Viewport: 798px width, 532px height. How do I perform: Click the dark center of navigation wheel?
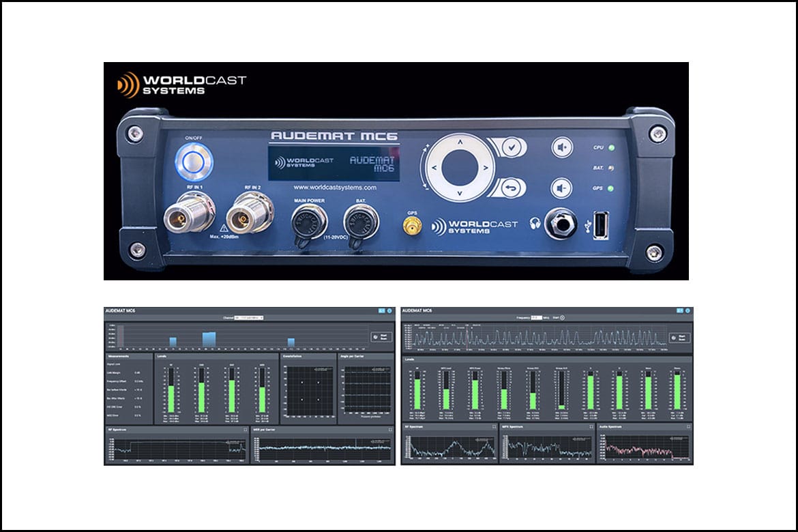pyautogui.click(x=460, y=168)
